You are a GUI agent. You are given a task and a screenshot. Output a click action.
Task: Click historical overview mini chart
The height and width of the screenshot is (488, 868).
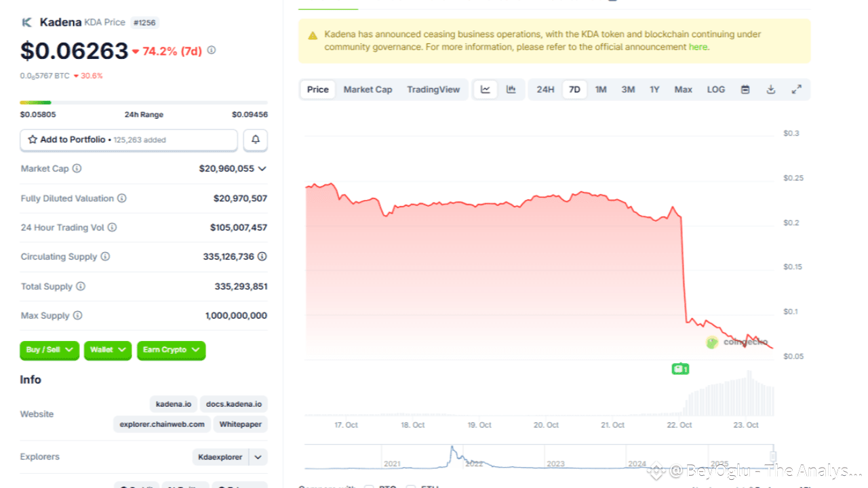coord(539,457)
